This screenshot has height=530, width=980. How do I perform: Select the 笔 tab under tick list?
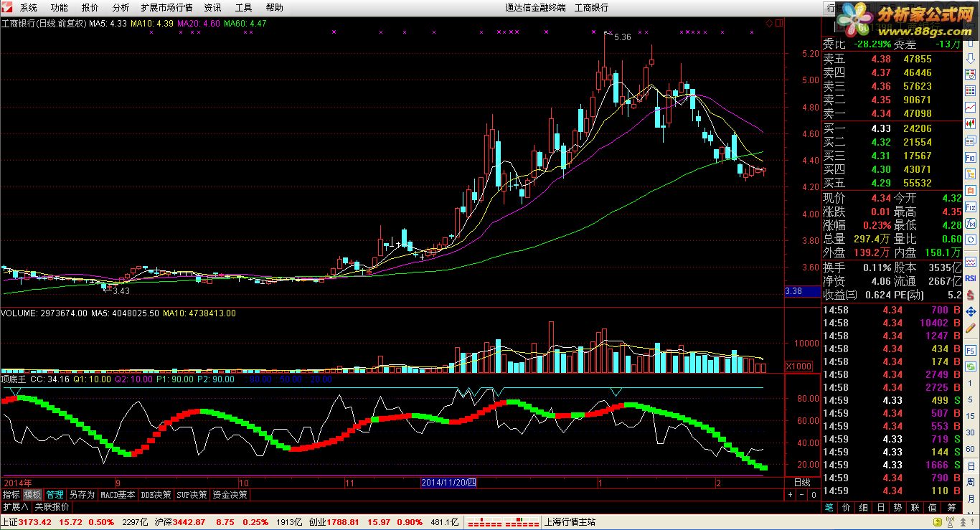click(x=829, y=507)
